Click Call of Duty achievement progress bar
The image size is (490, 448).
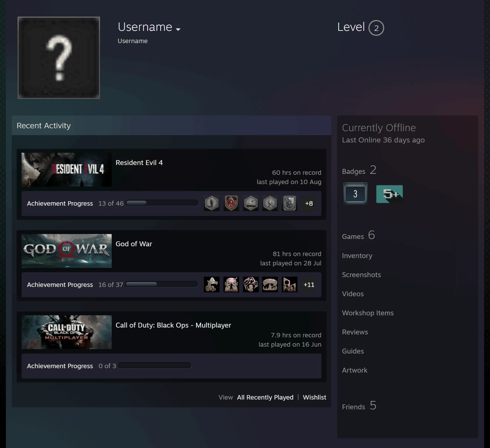pyautogui.click(x=155, y=365)
